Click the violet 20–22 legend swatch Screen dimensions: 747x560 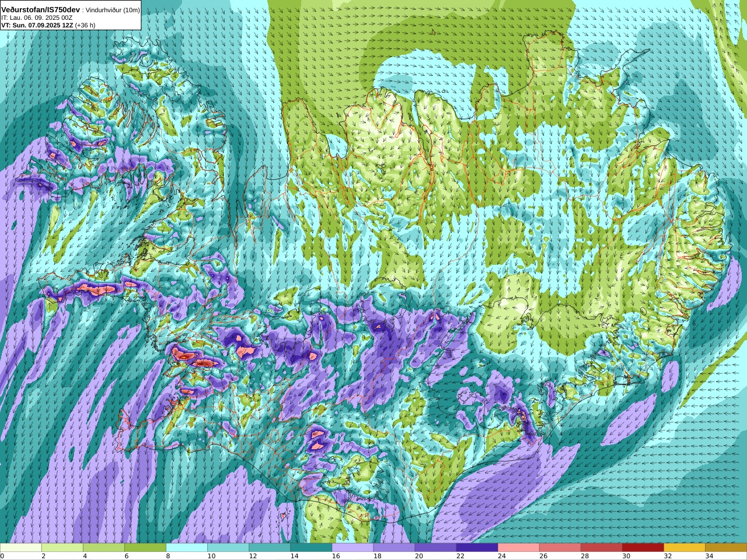[x=435, y=548]
